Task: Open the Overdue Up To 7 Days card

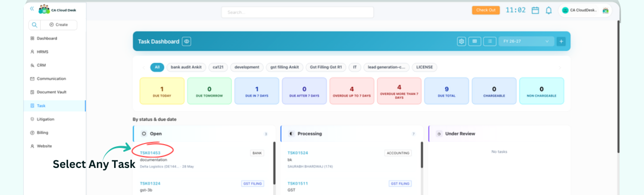Action: (352, 91)
